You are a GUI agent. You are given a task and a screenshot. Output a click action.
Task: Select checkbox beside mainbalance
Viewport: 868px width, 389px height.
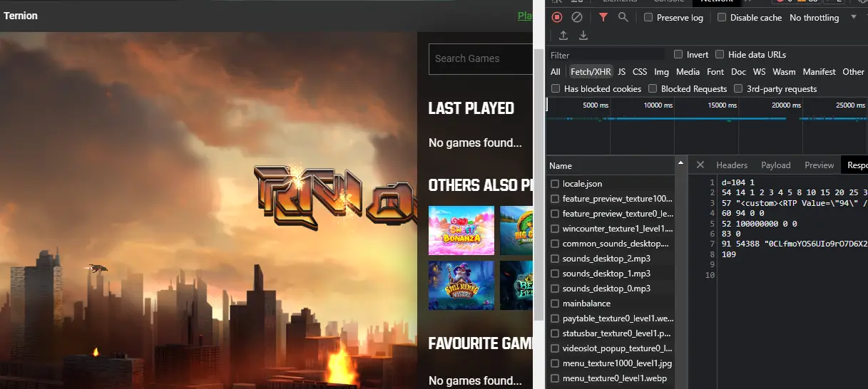(x=555, y=304)
